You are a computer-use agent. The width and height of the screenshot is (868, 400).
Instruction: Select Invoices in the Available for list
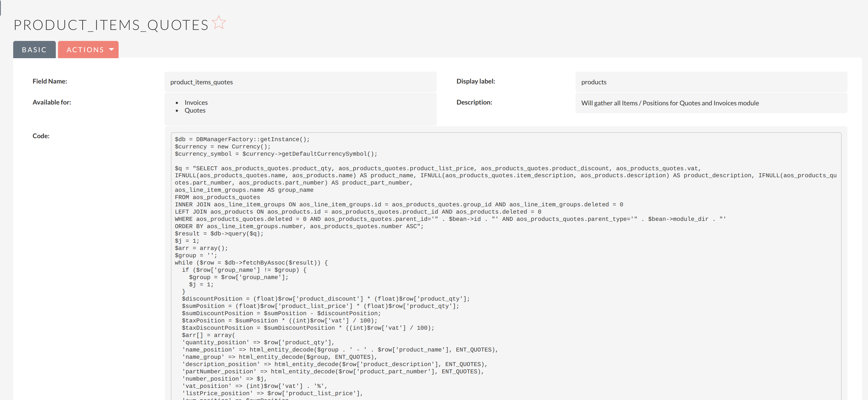pyautogui.click(x=196, y=102)
